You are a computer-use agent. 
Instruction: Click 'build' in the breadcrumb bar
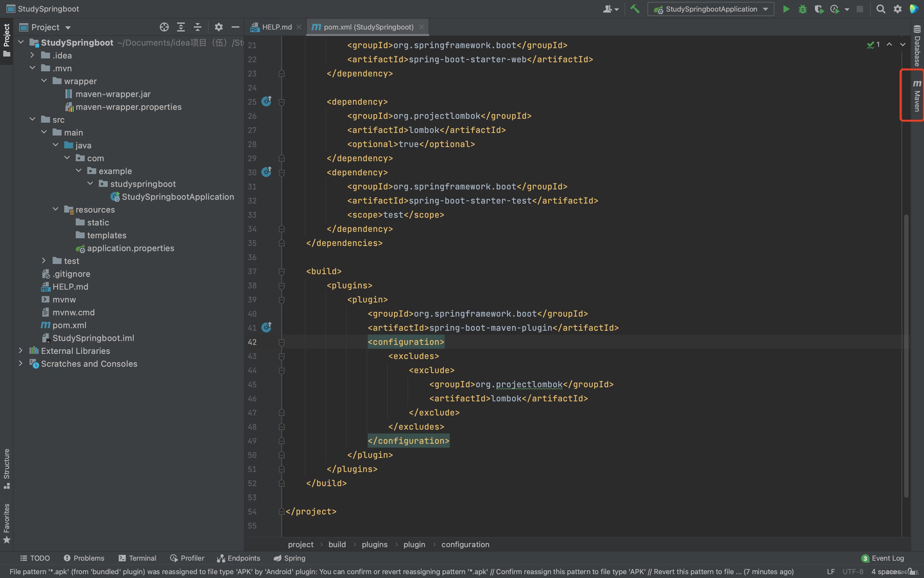(337, 544)
